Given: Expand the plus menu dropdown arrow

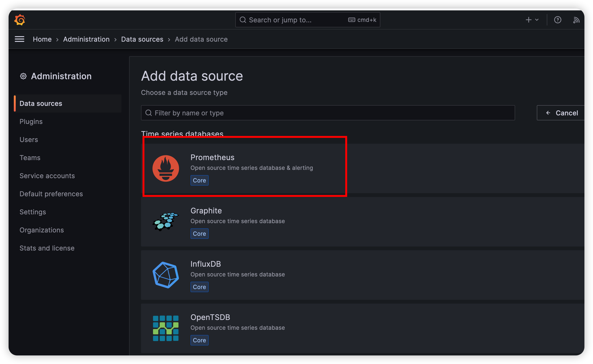Looking at the screenshot, I should pos(536,20).
